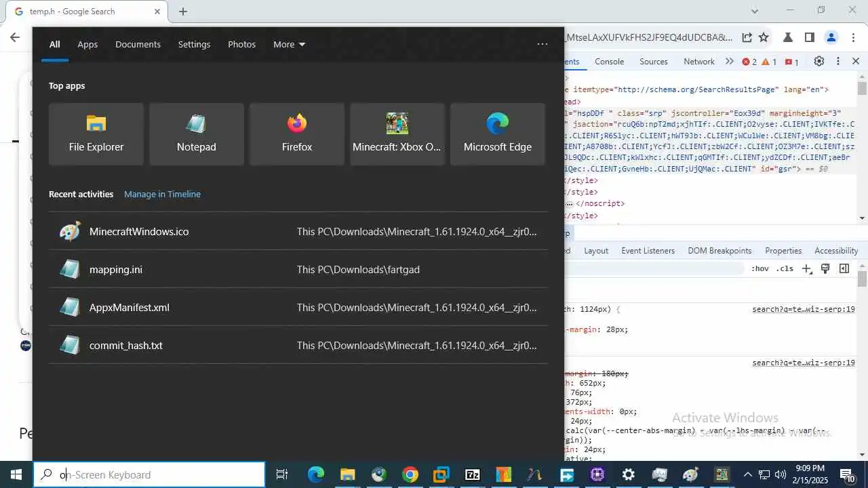Open Task View on the taskbar
The height and width of the screenshot is (488, 868).
click(283, 474)
